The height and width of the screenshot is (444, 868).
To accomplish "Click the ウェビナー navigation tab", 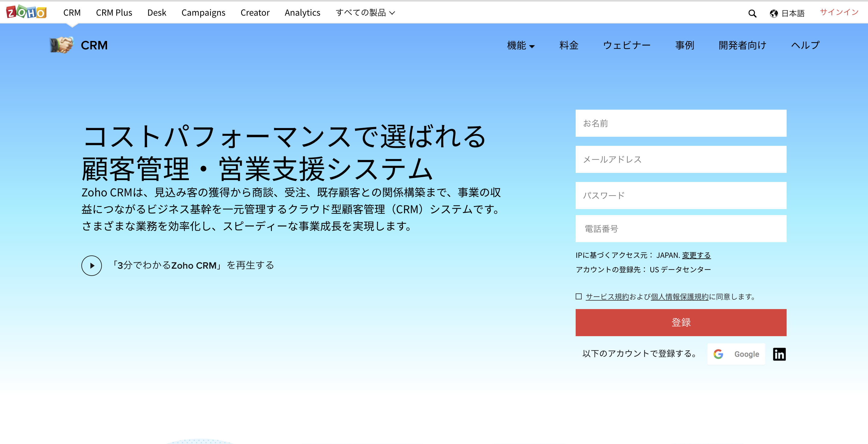I will click(625, 45).
